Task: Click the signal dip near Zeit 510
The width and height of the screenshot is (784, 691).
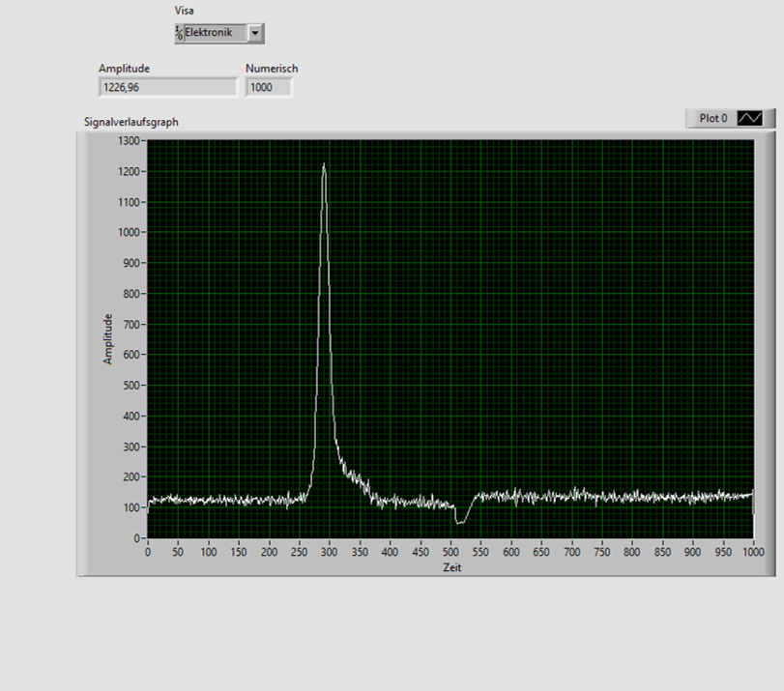Action: click(x=460, y=521)
